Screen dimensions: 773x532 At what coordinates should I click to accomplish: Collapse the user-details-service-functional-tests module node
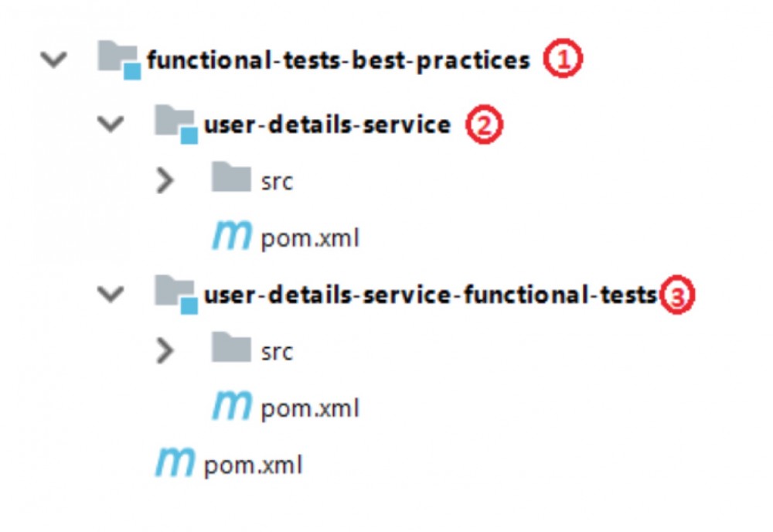[112, 294]
